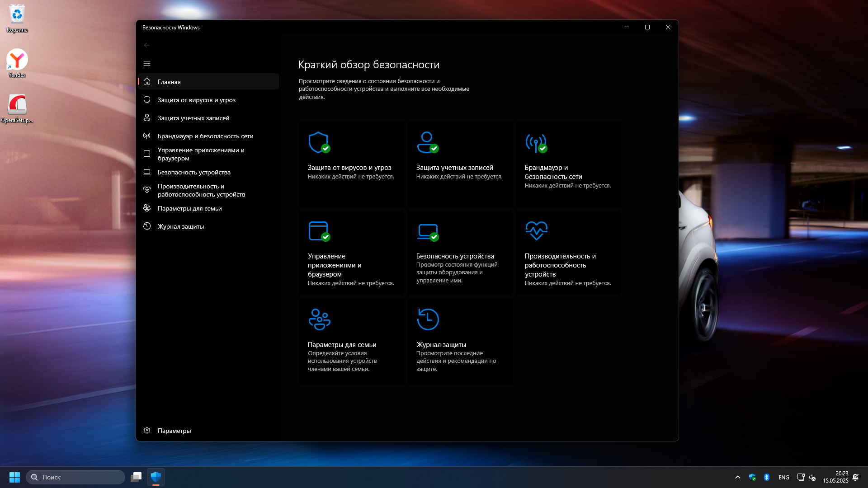Switch input language via ENG indicator
Image resolution: width=868 pixels, height=488 pixels.
pyautogui.click(x=783, y=477)
